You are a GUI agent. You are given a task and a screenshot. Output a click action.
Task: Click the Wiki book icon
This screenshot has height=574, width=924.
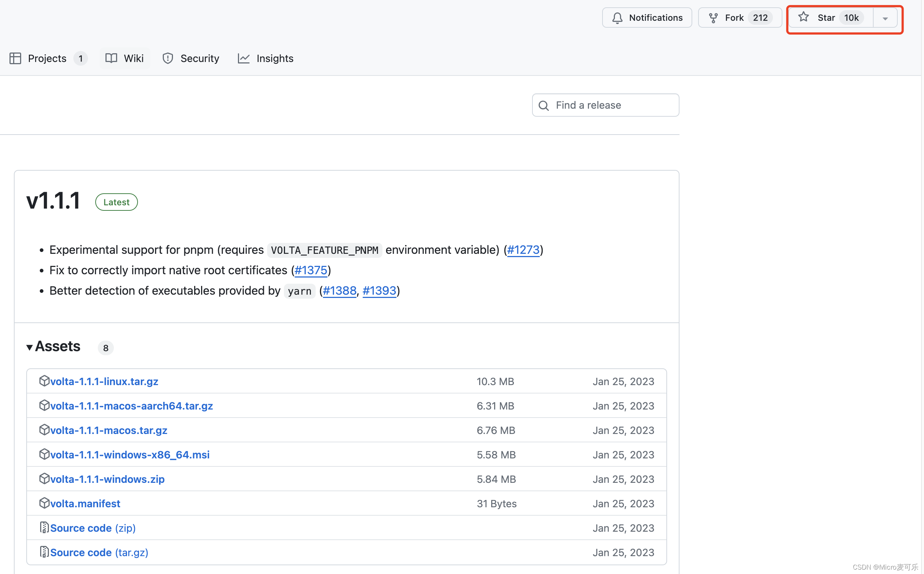(111, 58)
